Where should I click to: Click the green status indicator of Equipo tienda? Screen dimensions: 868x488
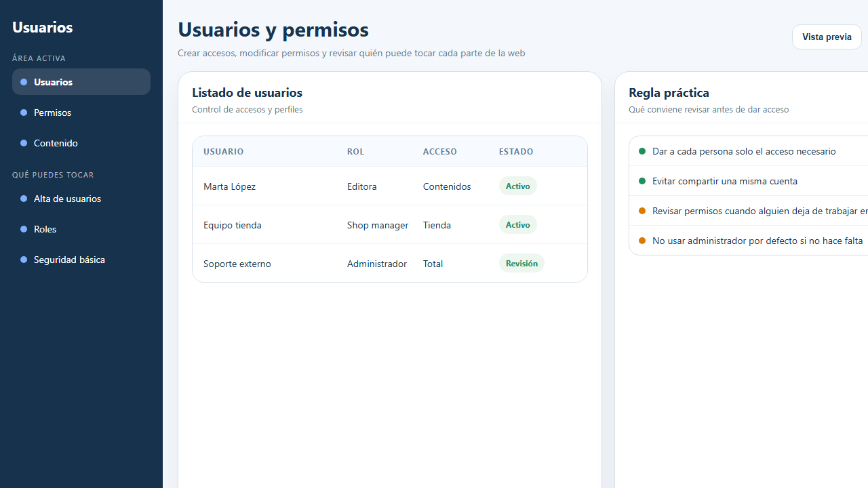coord(517,224)
